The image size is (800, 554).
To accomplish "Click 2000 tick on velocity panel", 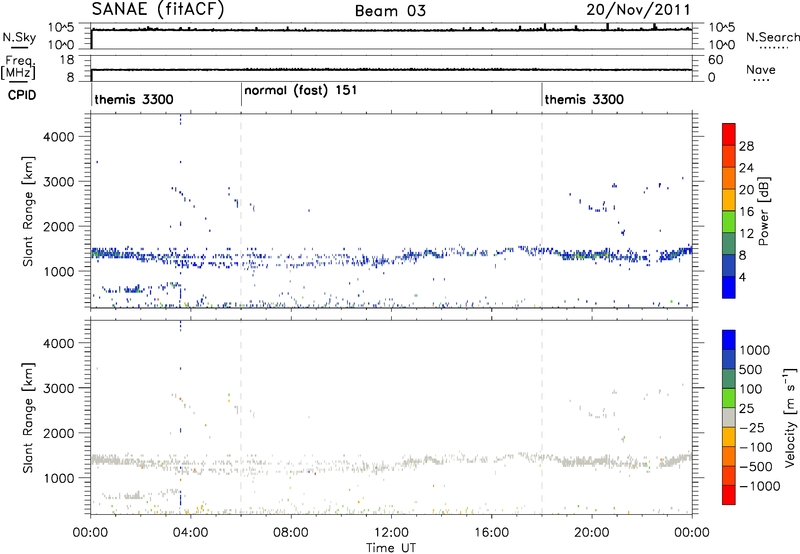I will [x=58, y=433].
